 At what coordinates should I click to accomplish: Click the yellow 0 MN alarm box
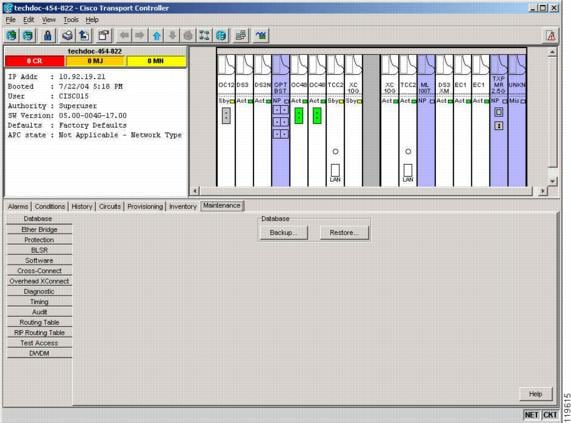pyautogui.click(x=156, y=61)
